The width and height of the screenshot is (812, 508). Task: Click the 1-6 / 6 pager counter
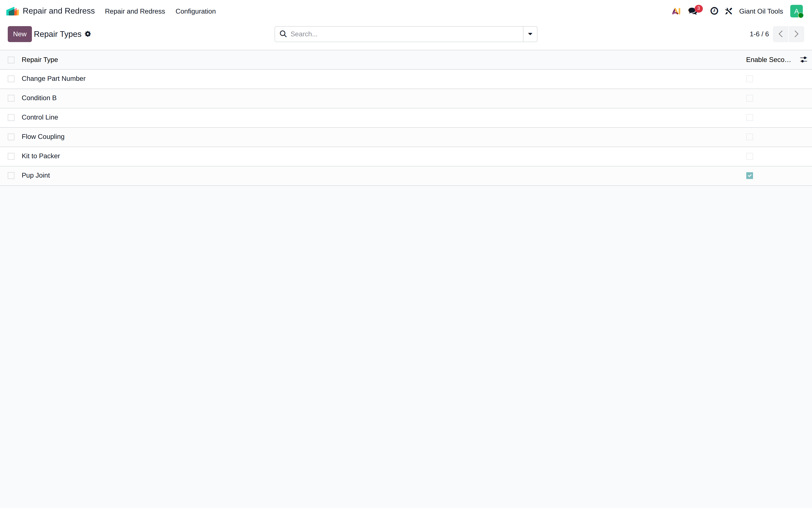click(759, 34)
